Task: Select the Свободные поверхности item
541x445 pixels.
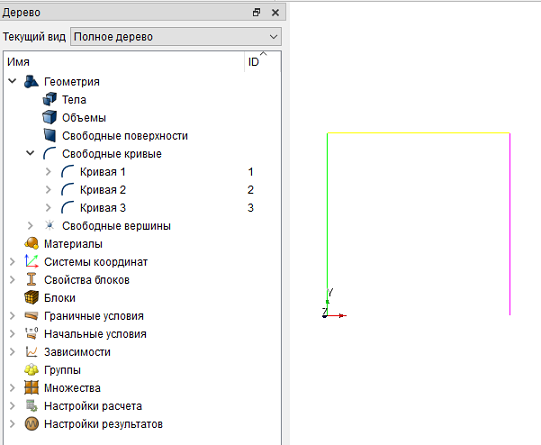Action: click(x=125, y=136)
